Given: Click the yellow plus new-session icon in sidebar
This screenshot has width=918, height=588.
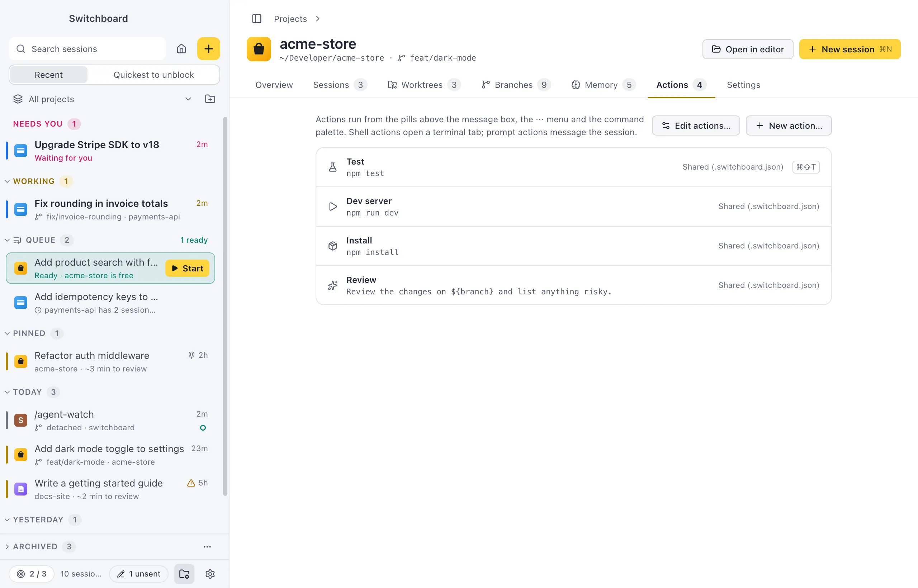Looking at the screenshot, I should click(x=208, y=49).
